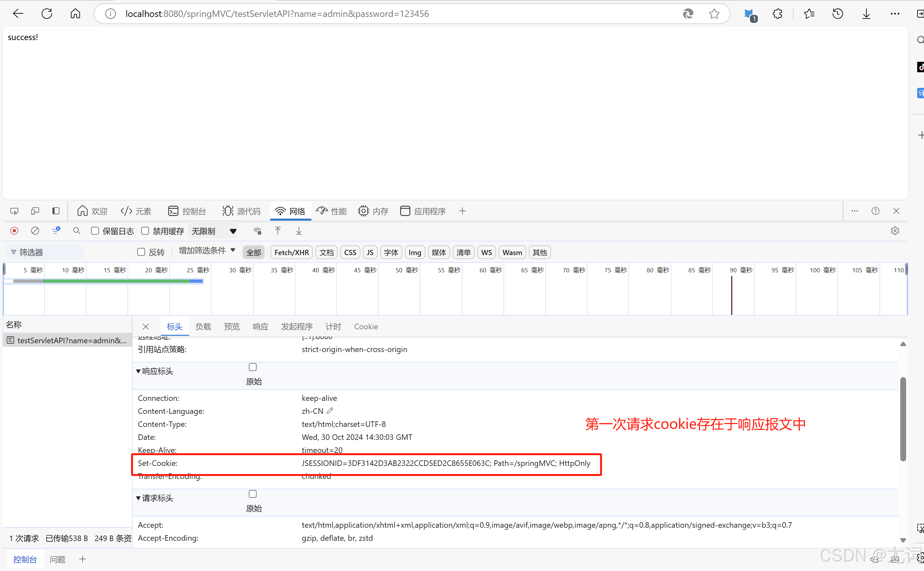
Task: Go back to the previous page
Action: coord(18,14)
